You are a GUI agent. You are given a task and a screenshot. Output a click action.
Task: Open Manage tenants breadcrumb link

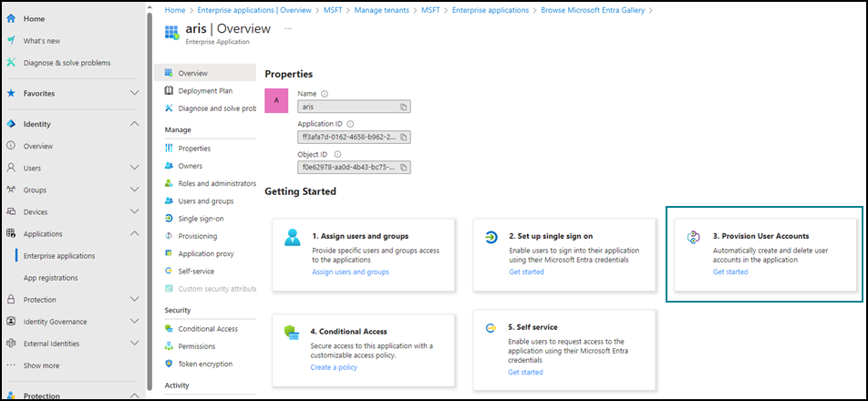381,10
